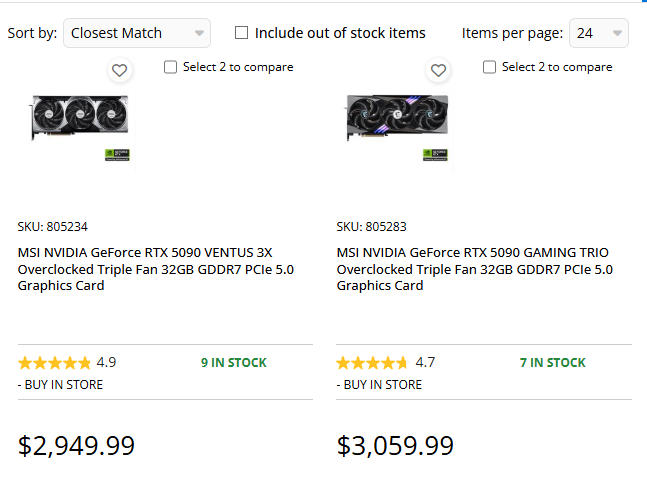Click the $3,059.99 price
Screen dimensions: 647x487
tap(395, 445)
